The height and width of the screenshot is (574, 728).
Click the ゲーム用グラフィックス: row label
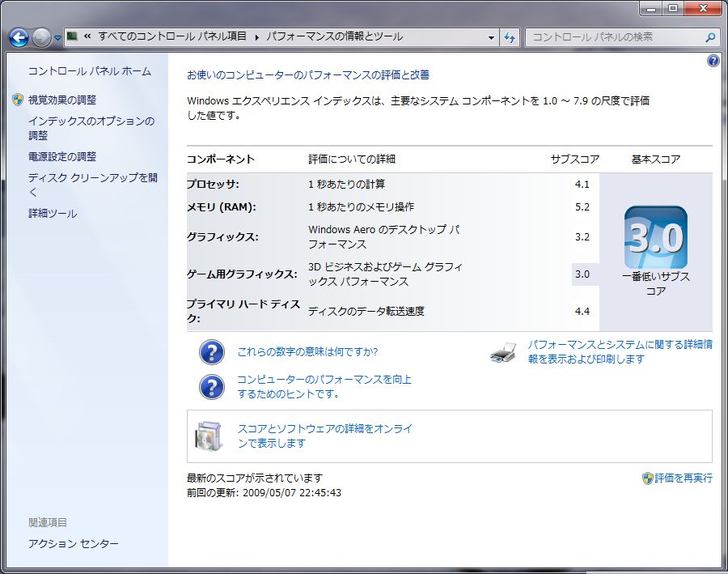click(x=242, y=274)
